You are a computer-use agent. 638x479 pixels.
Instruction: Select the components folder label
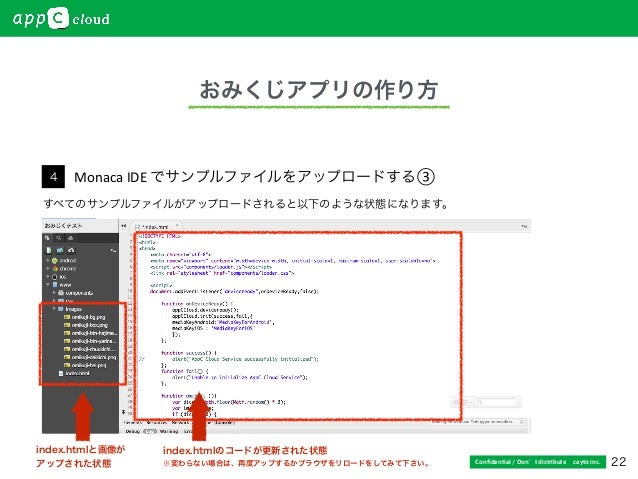tap(79, 293)
